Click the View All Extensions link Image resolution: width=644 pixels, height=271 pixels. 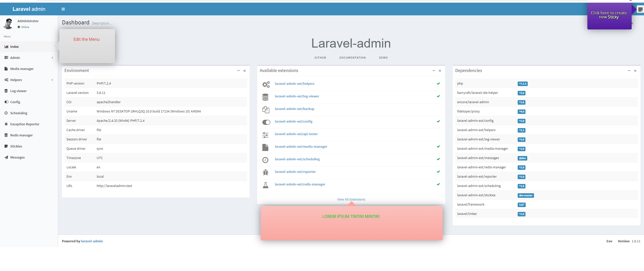click(351, 199)
